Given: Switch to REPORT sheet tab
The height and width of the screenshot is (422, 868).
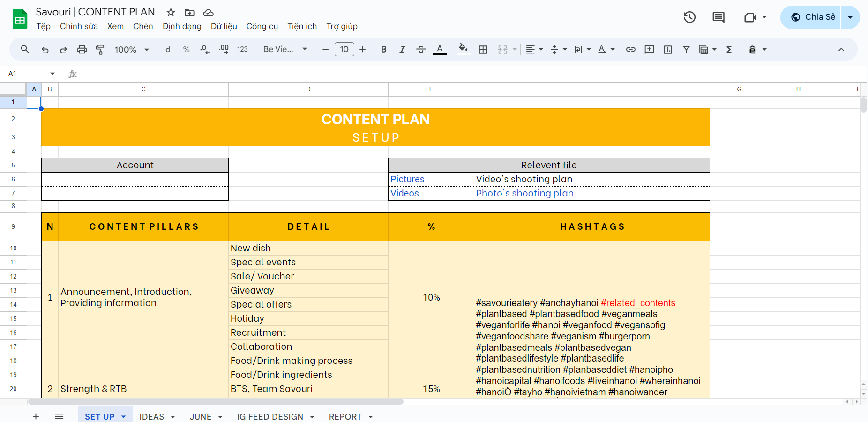Looking at the screenshot, I should pyautogui.click(x=345, y=416).
